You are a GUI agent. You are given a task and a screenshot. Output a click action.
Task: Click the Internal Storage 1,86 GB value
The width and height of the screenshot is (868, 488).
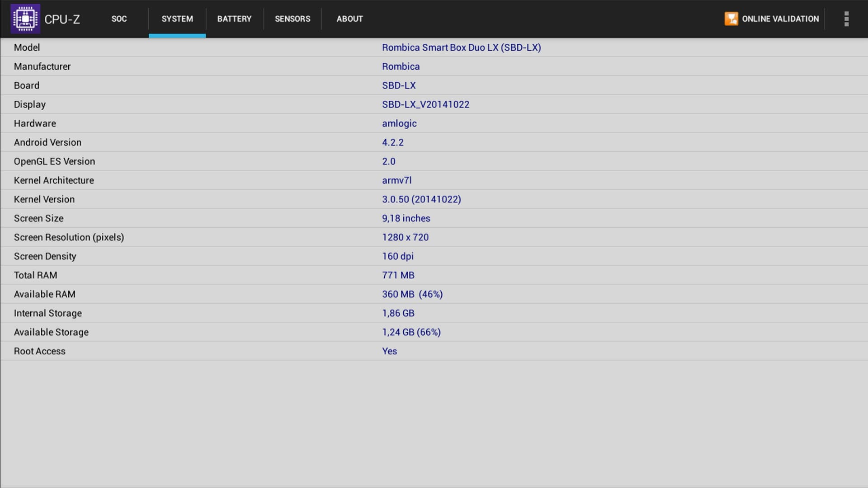pos(398,313)
